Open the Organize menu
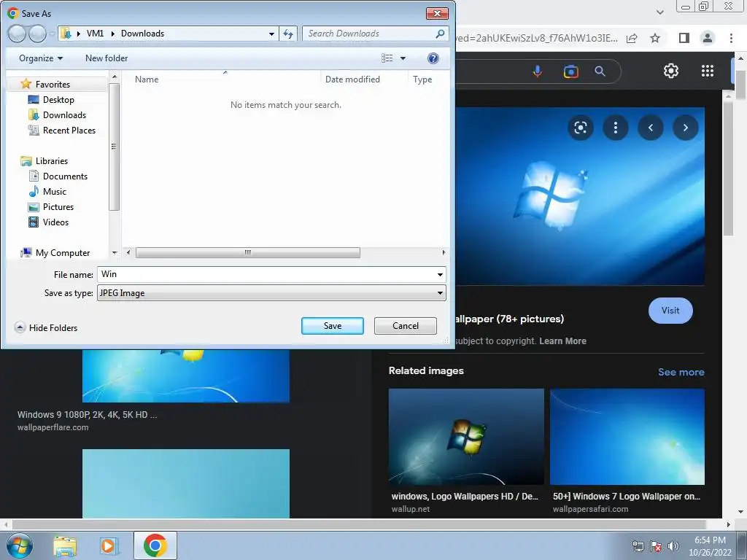The image size is (747, 560). pos(41,58)
